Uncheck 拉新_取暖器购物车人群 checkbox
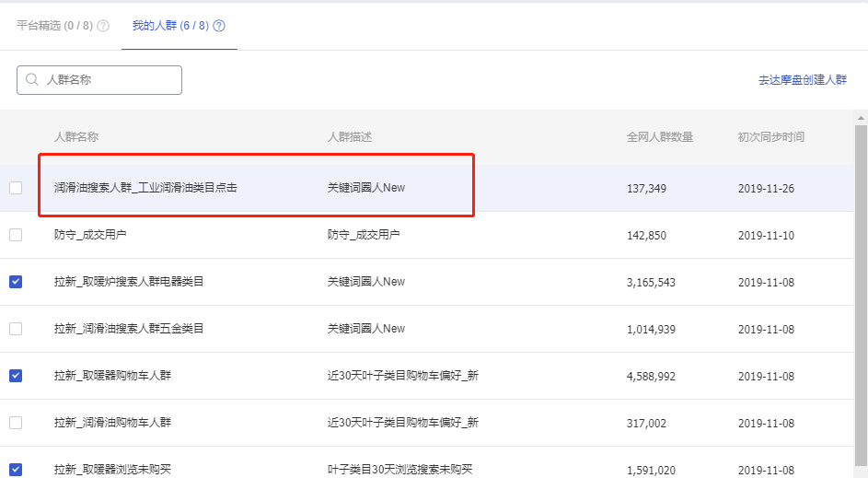Viewport: 868px width, 478px height. [x=16, y=376]
